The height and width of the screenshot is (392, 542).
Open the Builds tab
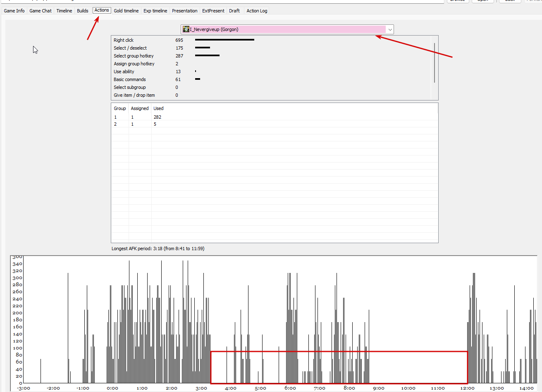83,11
